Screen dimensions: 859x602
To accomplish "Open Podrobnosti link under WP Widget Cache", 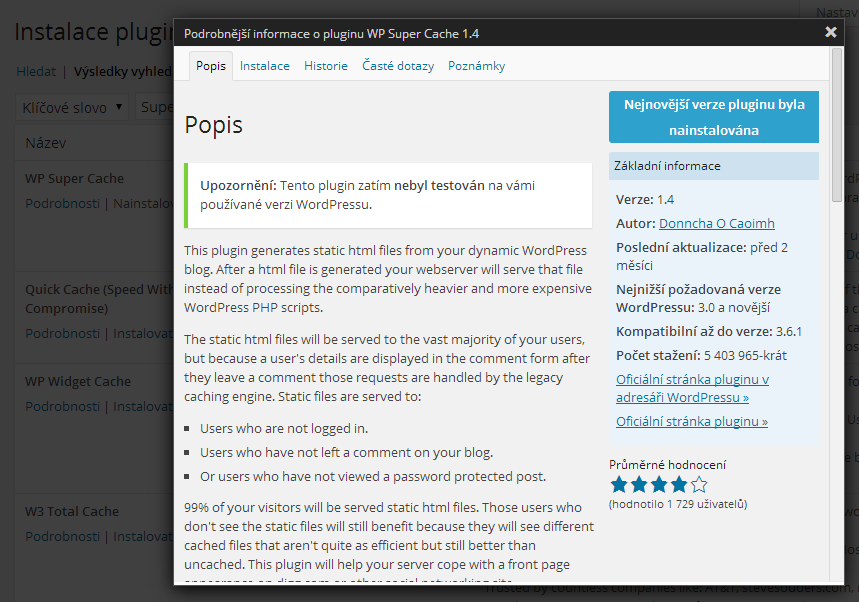I will click(62, 406).
